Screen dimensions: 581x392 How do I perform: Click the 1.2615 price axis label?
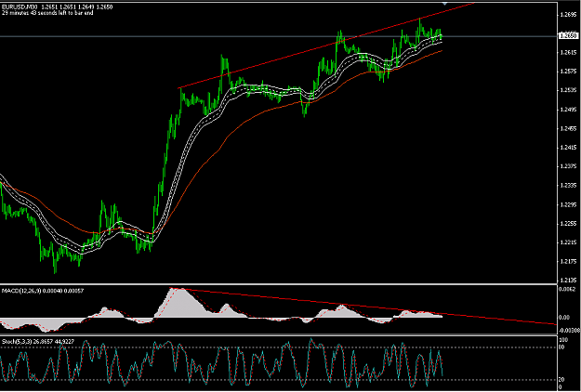pos(569,53)
